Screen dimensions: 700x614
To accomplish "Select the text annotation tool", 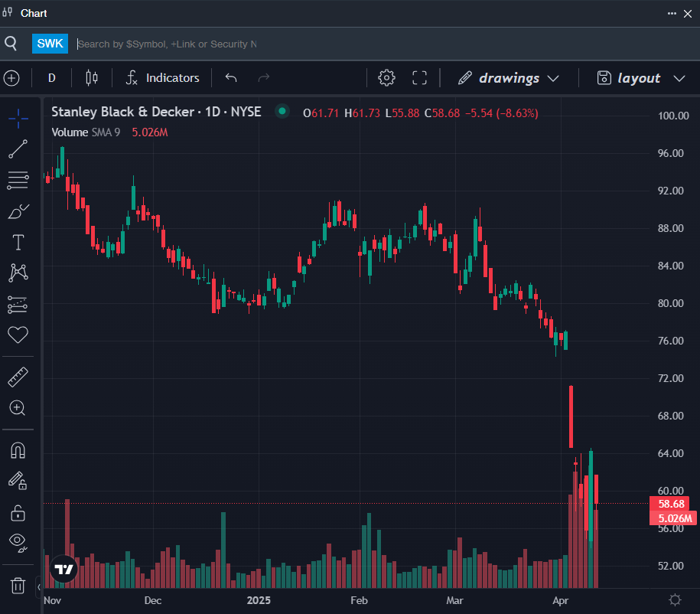I will pos(18,242).
